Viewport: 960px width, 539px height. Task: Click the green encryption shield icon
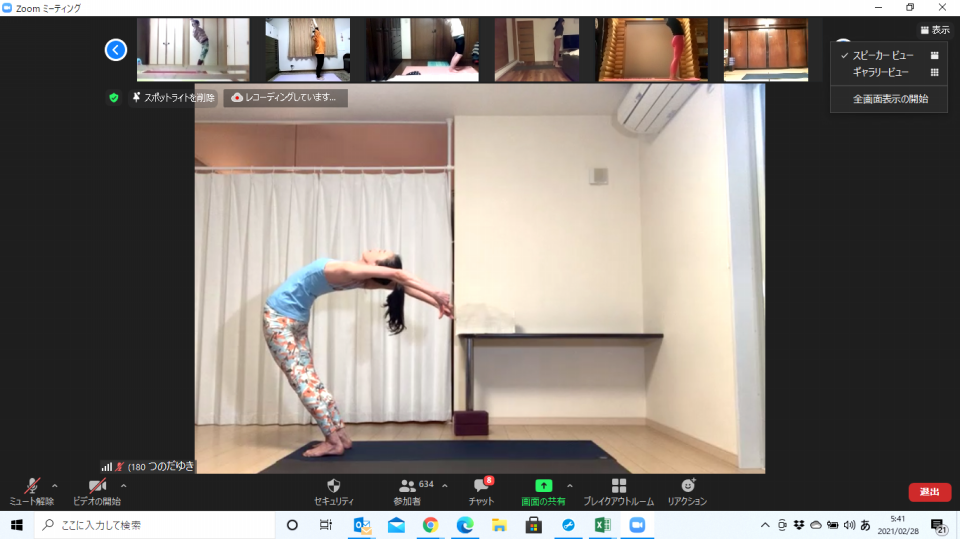[114, 97]
